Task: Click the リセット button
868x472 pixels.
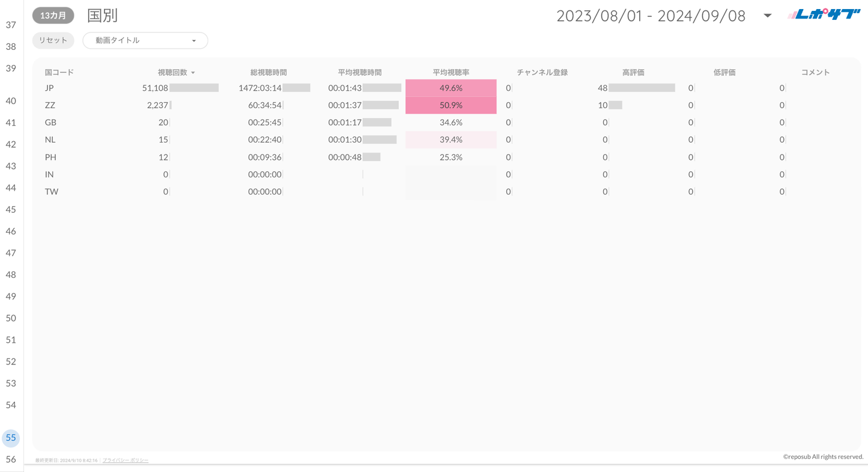Action: 53,40
